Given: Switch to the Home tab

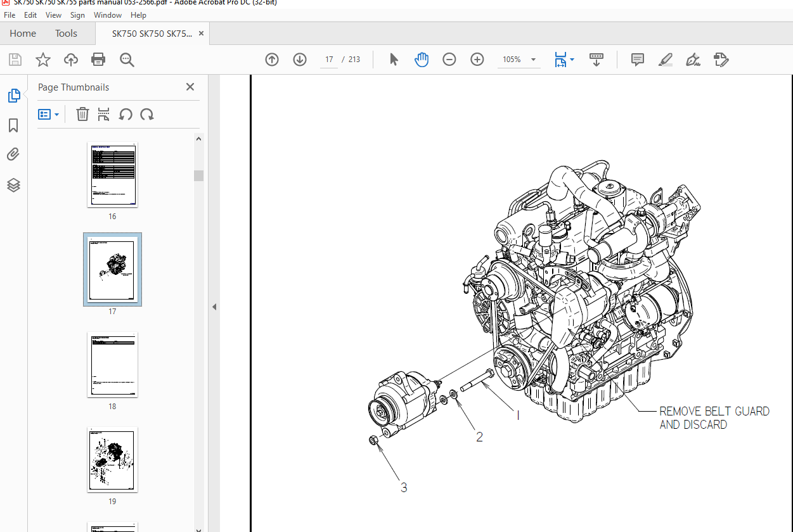Looking at the screenshot, I should click(x=23, y=34).
